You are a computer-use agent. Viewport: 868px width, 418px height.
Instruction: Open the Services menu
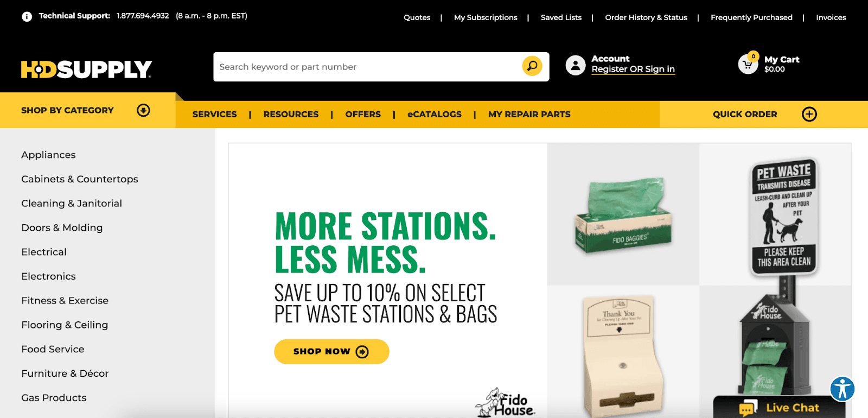pyautogui.click(x=214, y=114)
